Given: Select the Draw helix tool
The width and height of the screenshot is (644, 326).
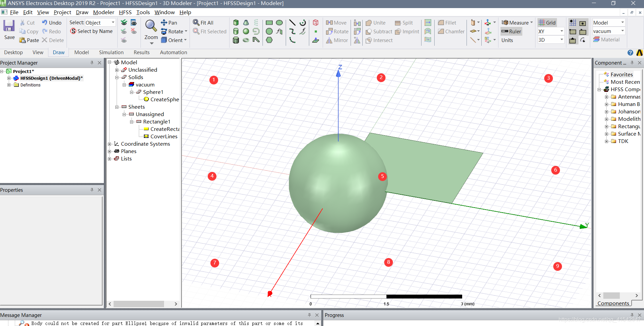Looking at the screenshot, I should click(x=256, y=23).
